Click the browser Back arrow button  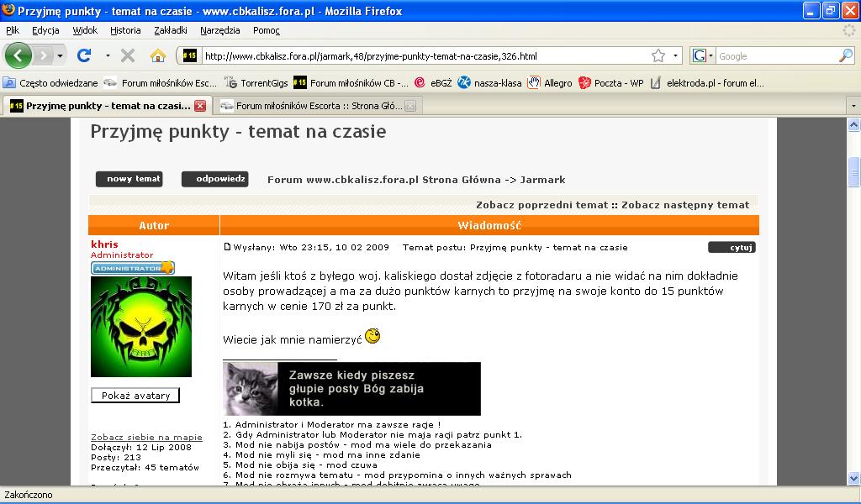(x=18, y=55)
